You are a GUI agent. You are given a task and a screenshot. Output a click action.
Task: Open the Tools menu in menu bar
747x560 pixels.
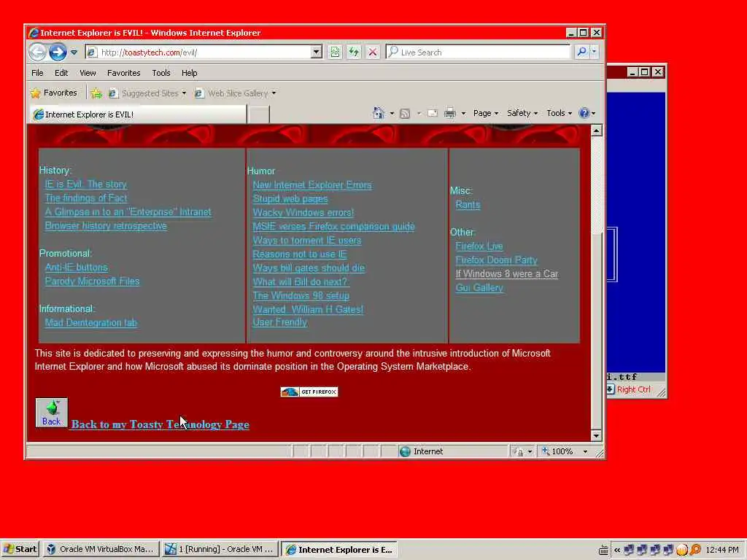coord(161,73)
